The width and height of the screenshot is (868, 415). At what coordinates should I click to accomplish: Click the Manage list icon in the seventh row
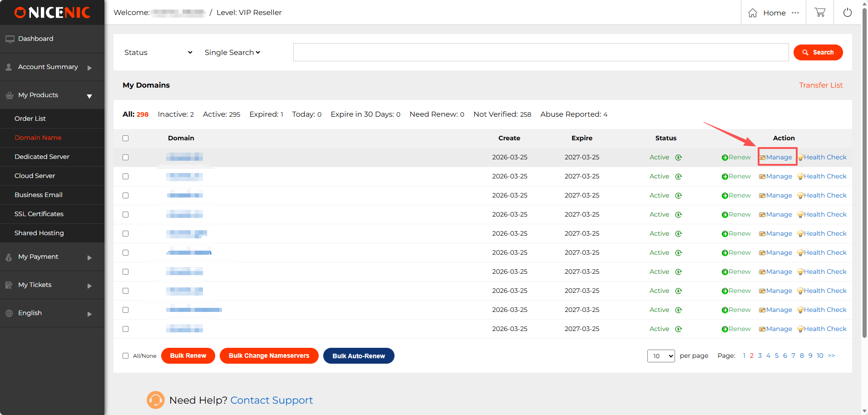pos(763,272)
